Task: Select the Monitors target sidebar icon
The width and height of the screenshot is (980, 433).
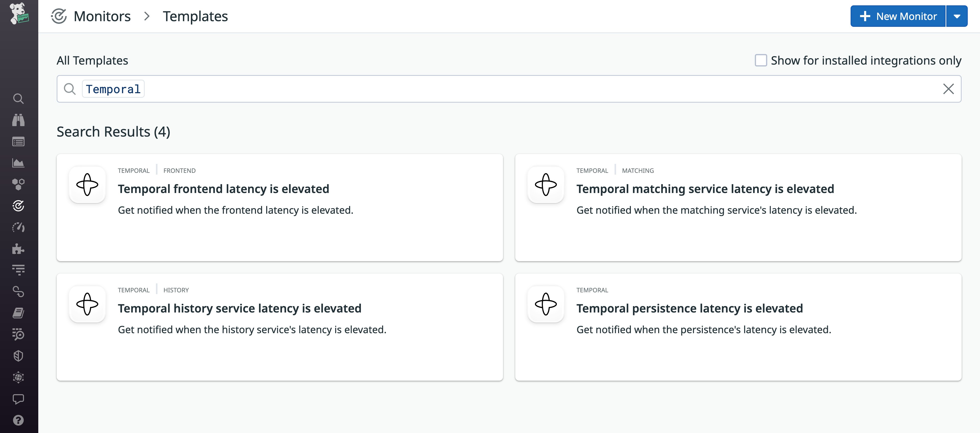Action: (x=19, y=206)
